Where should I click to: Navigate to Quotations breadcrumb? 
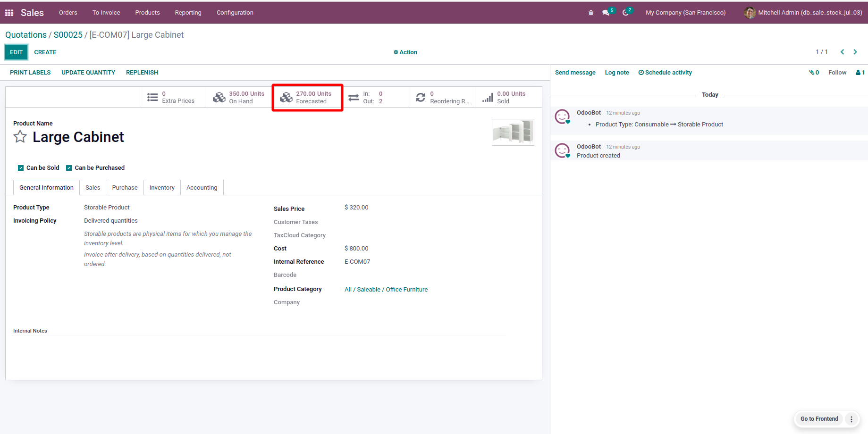tap(26, 35)
